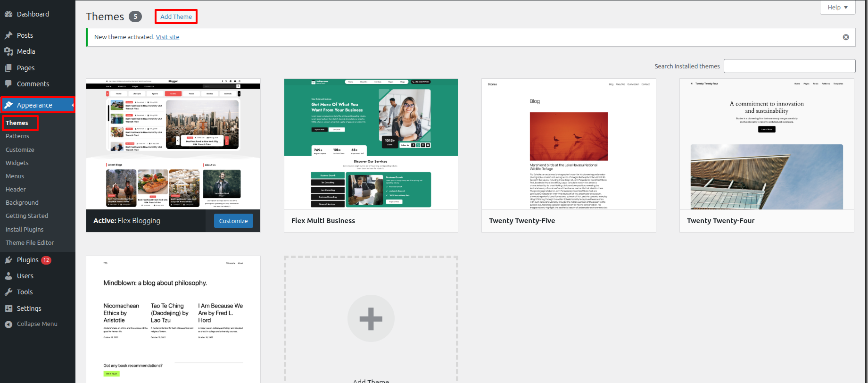Open Users via the person icon
Viewport: 868px width, 383px height.
8,276
